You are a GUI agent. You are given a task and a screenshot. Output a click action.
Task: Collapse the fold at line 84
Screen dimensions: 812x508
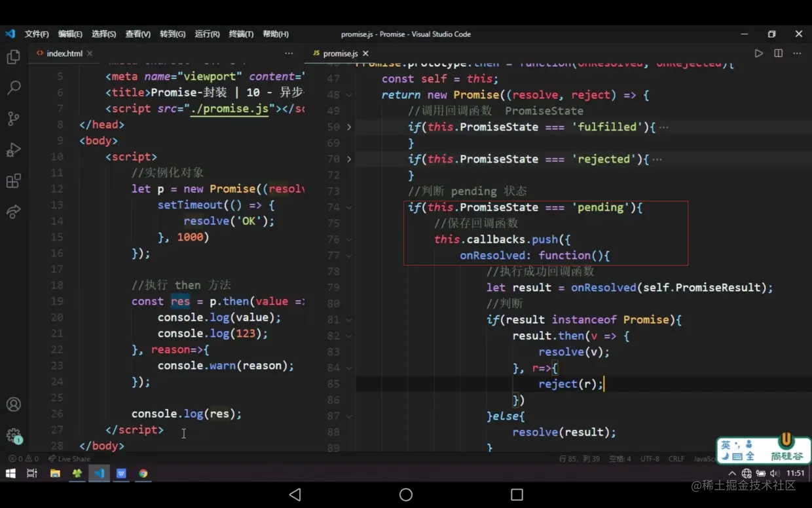click(x=348, y=368)
